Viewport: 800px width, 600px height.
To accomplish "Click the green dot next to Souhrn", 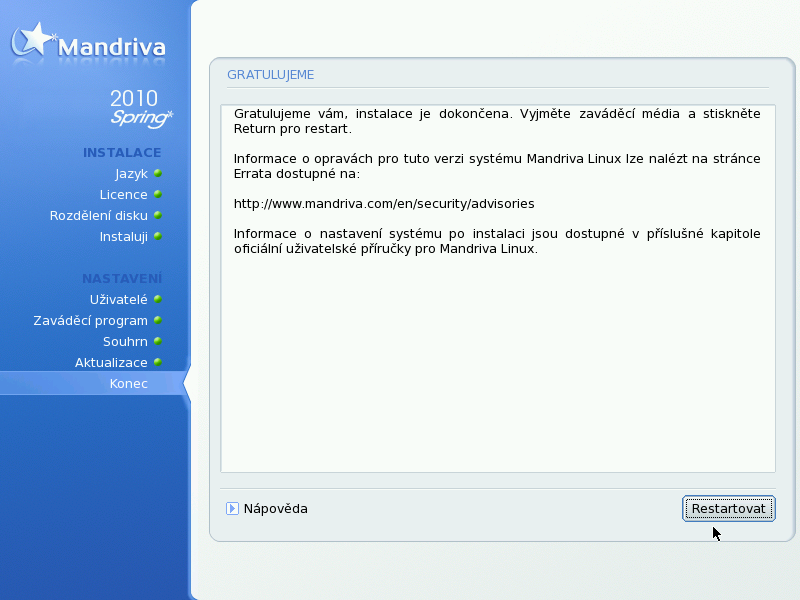I will [158, 341].
